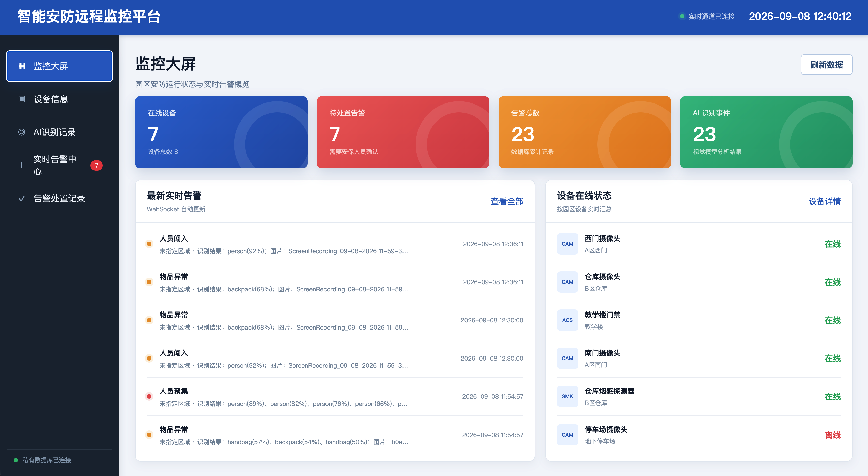The height and width of the screenshot is (476, 868).
Task: Click the orange dot of 12:36:11 人员闯入 alert
Action: coord(149,244)
